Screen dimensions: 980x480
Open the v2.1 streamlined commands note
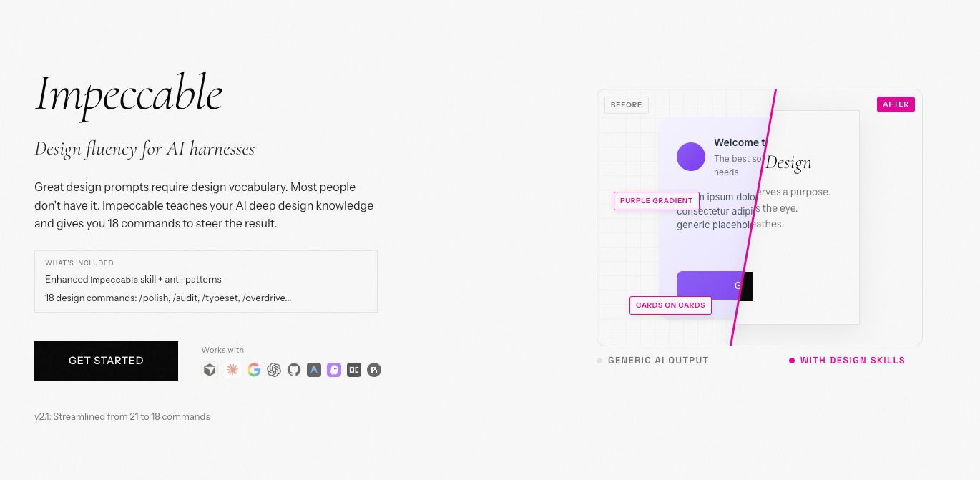click(x=122, y=416)
